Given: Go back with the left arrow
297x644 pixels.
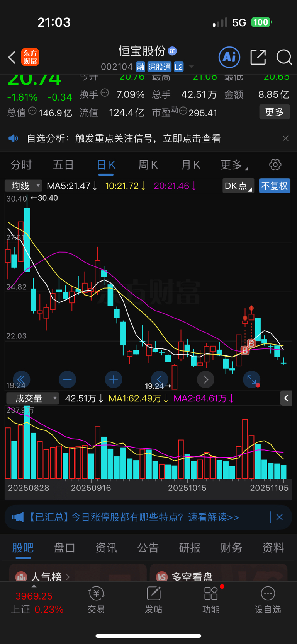Looking at the screenshot, I should pos(12,57).
